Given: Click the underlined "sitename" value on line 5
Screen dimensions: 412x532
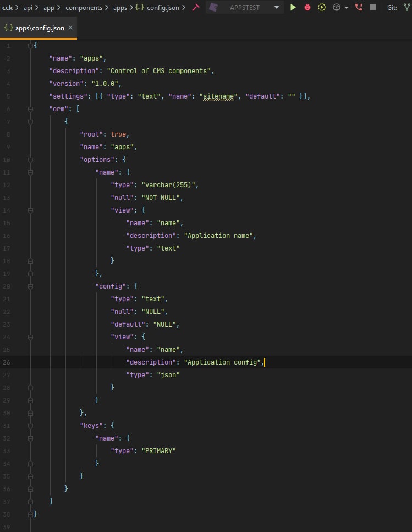Looking at the screenshot, I should 218,96.
